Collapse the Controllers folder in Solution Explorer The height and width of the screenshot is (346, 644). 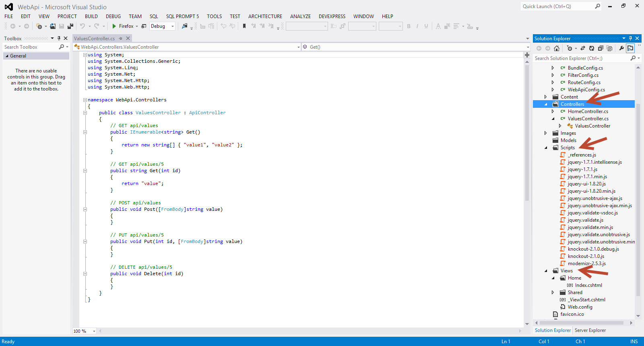point(546,104)
